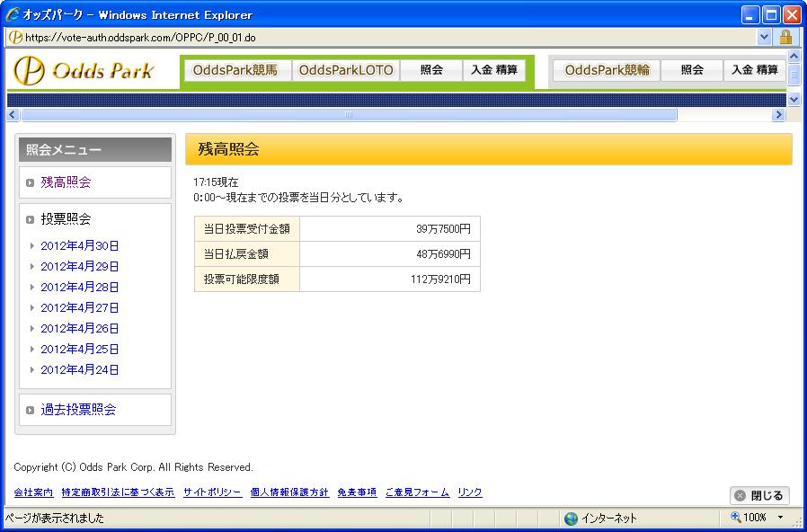Expand the 2012年4月28日 arrow marker
This screenshot has height=532, width=807.
coord(32,287)
